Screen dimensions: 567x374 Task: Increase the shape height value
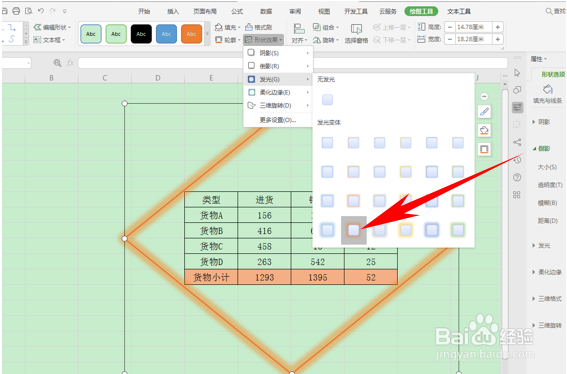(498, 27)
